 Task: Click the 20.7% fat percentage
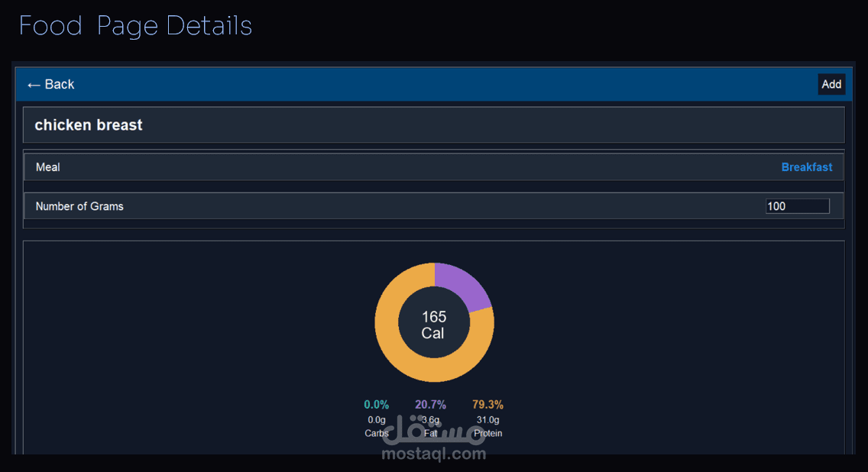(x=431, y=405)
